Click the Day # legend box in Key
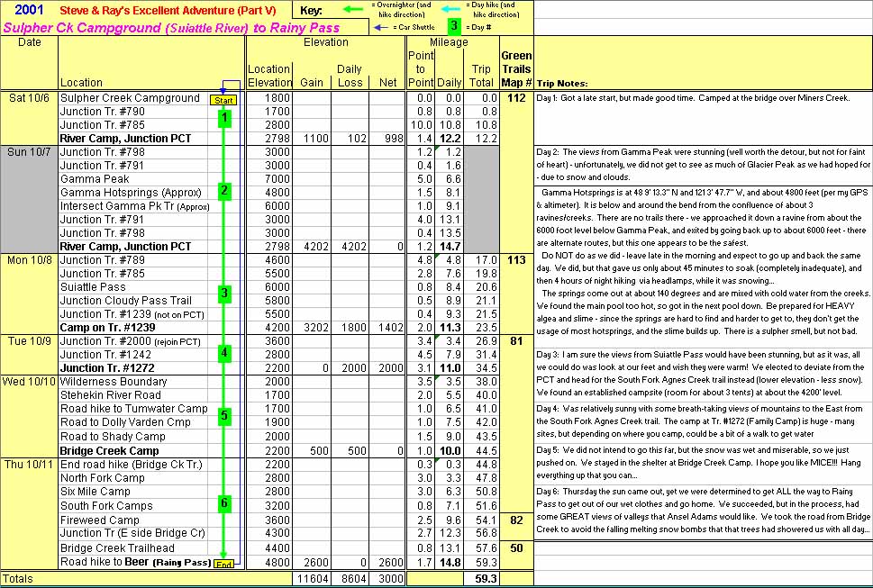The image size is (873, 588). pyautogui.click(x=455, y=27)
